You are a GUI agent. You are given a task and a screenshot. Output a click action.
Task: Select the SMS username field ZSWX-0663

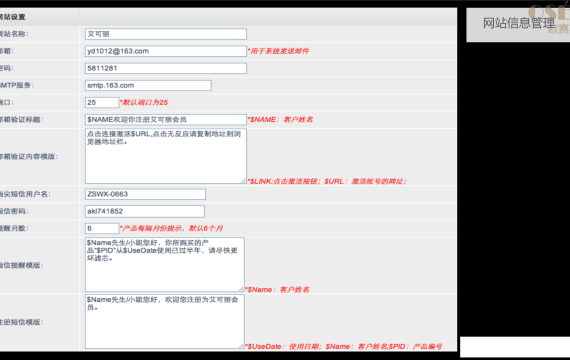pyautogui.click(x=145, y=194)
